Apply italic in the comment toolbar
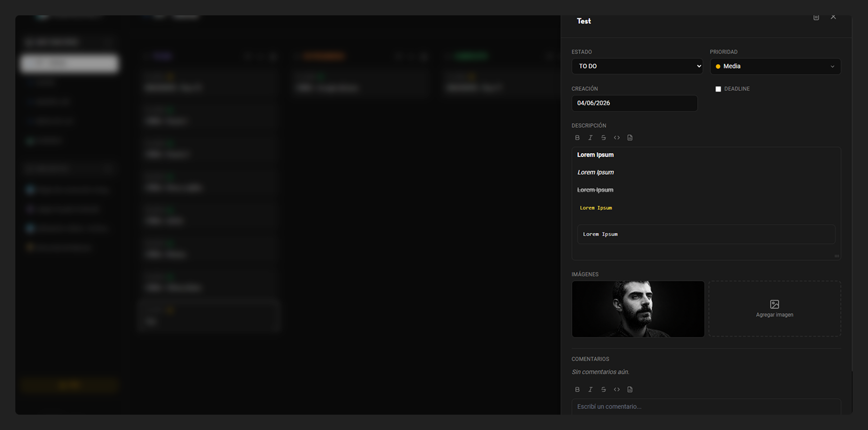868x430 pixels. (591, 390)
